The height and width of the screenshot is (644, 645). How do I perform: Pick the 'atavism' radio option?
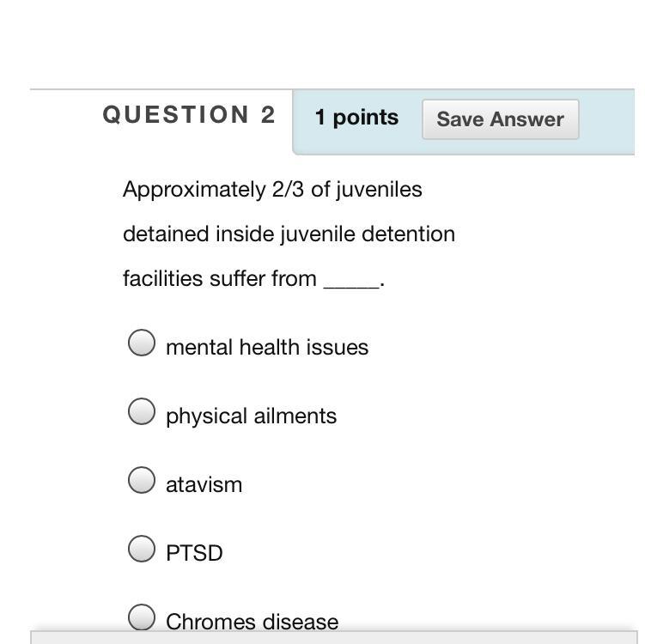(x=142, y=480)
